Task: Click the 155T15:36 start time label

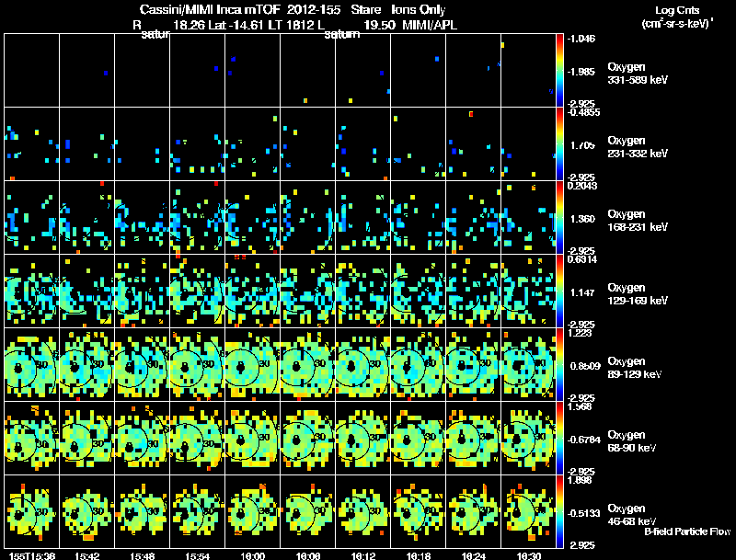Action: point(32,555)
